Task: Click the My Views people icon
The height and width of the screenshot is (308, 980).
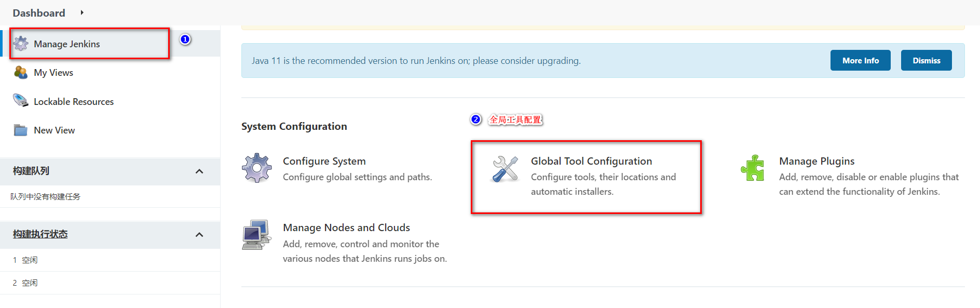Action: click(21, 72)
